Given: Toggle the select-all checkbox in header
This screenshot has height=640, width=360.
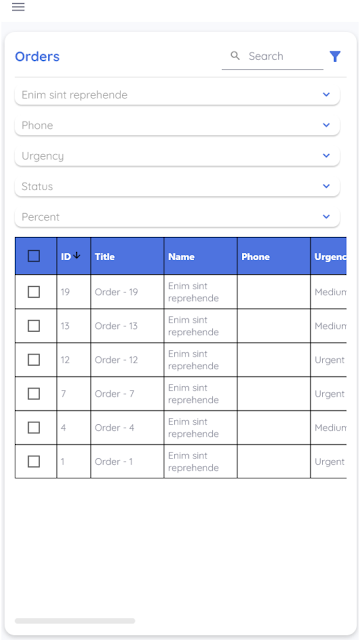Looking at the screenshot, I should (34, 256).
